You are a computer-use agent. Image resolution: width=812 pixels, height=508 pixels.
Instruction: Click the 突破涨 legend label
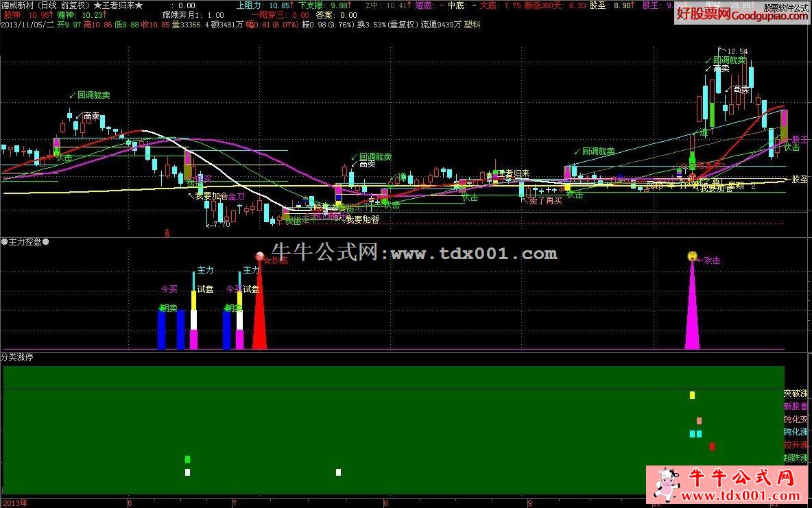click(796, 394)
